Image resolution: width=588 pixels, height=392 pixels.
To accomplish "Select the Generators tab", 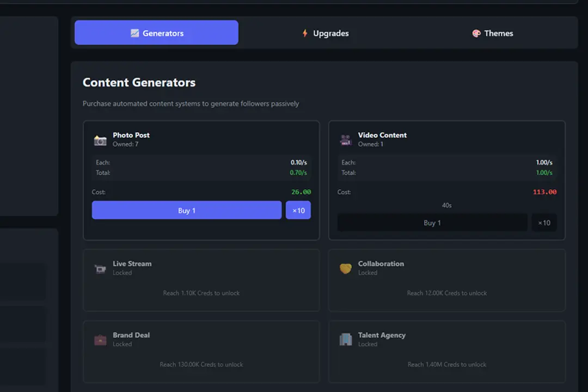I will 156,33.
